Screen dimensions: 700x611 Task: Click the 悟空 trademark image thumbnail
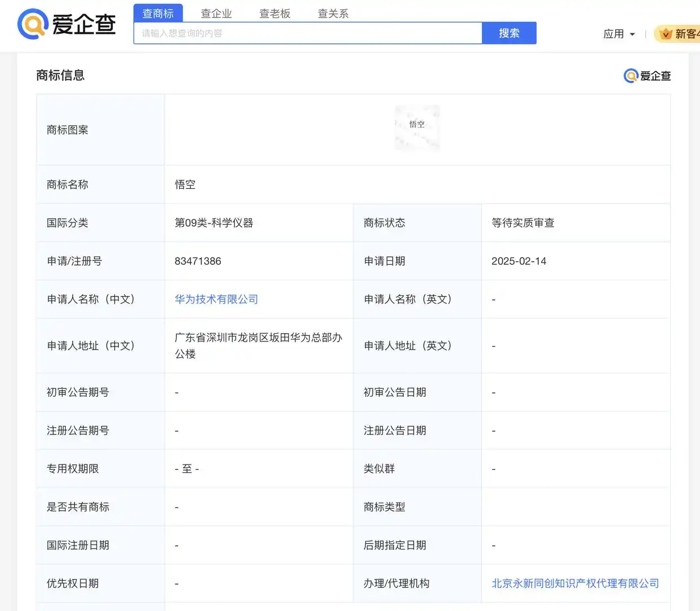click(417, 128)
